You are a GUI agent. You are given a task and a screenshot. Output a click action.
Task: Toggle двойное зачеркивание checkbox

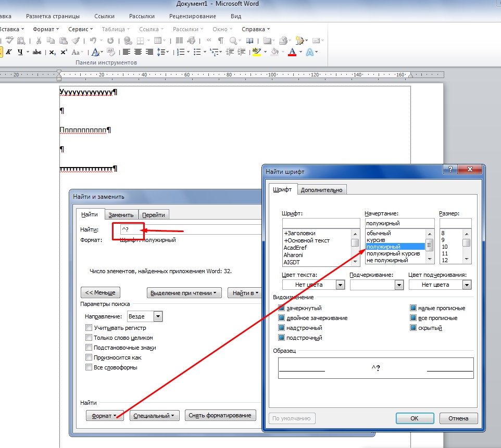(282, 318)
